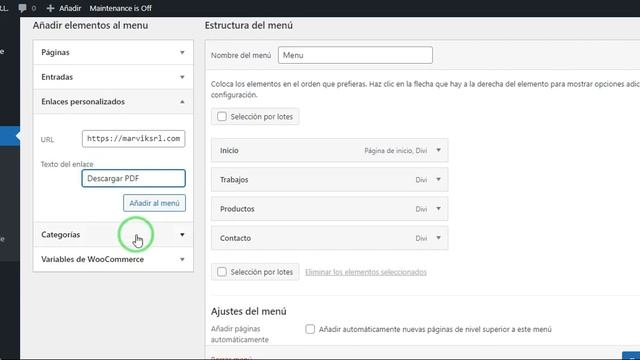Image resolution: width=640 pixels, height=360 pixels.
Task: Click the Añadir text in admin bar
Action: [x=70, y=8]
